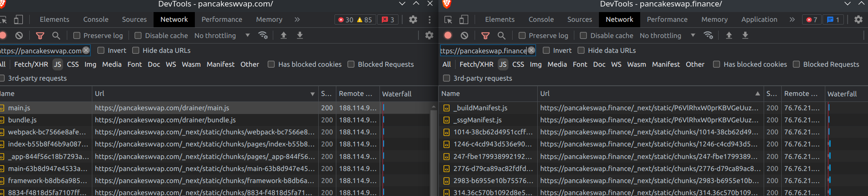Viewport: 868px width, 196px height.
Task: Toggle device toolbar icon in right DevTools
Action: pos(464,19)
